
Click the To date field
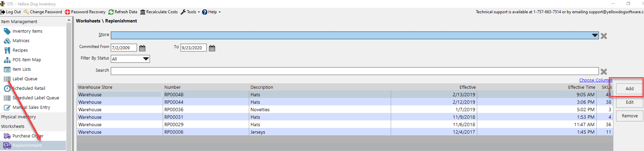point(193,48)
